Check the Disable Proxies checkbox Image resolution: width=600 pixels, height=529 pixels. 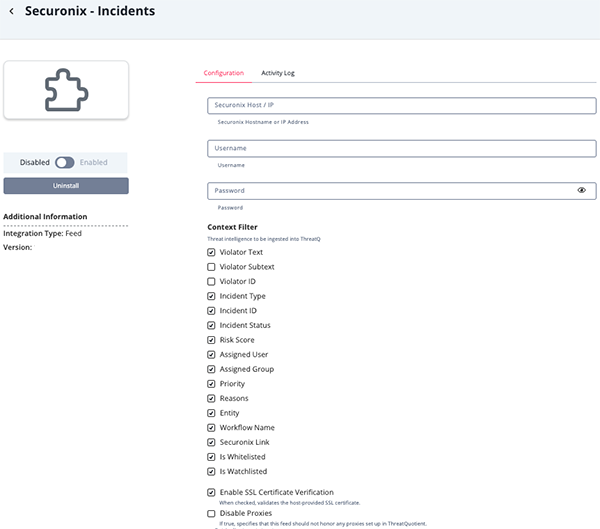point(211,513)
